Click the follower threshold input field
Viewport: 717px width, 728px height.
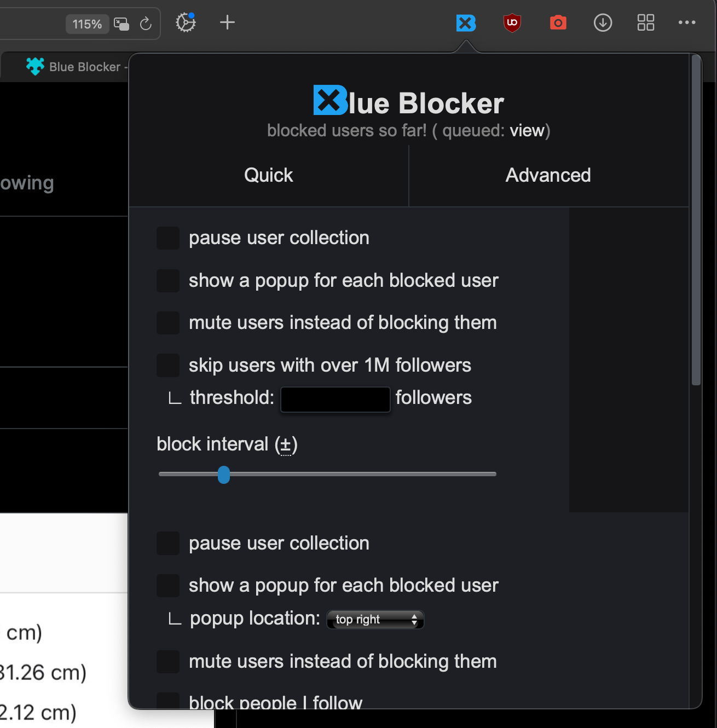click(x=335, y=400)
